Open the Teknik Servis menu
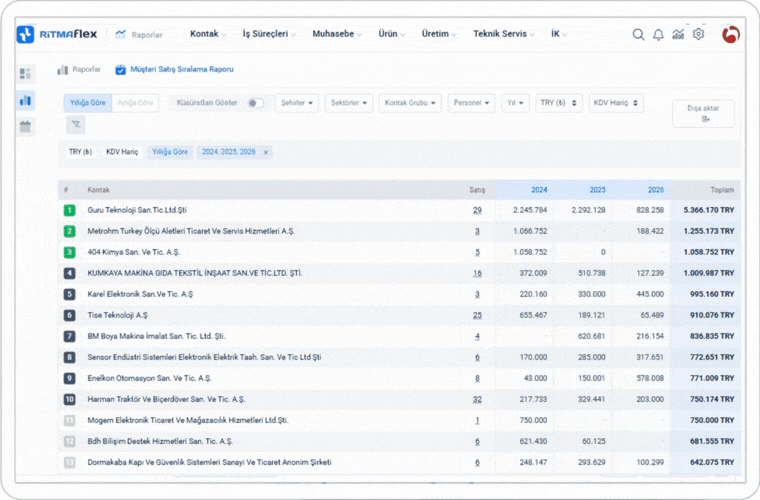Viewport: 760px width, 500px height. (x=504, y=34)
